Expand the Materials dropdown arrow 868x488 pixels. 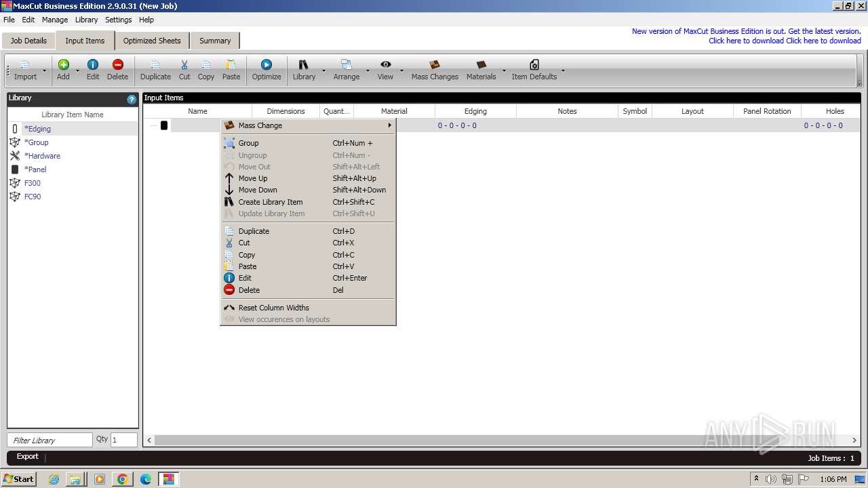[504, 70]
